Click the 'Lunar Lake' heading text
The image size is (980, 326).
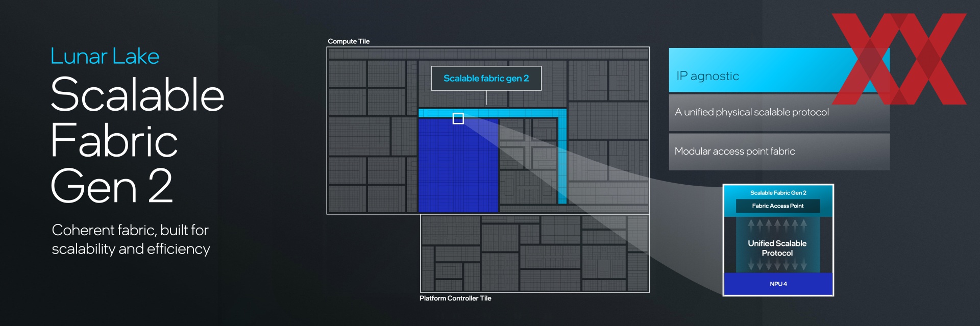click(105, 56)
